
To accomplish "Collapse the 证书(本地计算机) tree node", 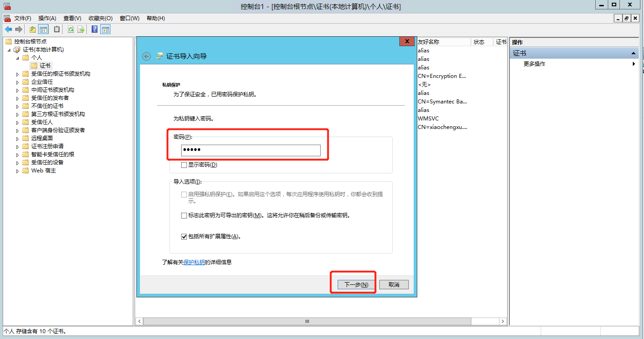I will tap(10, 50).
